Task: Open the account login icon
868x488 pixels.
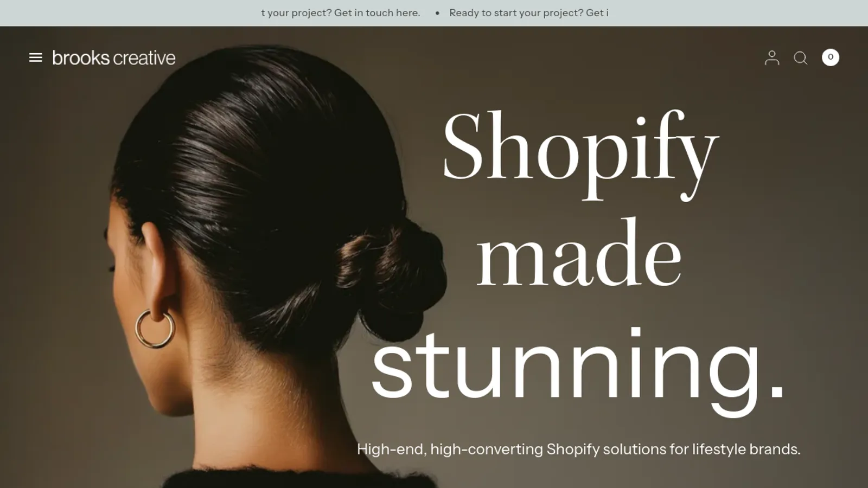Action: (x=772, y=57)
